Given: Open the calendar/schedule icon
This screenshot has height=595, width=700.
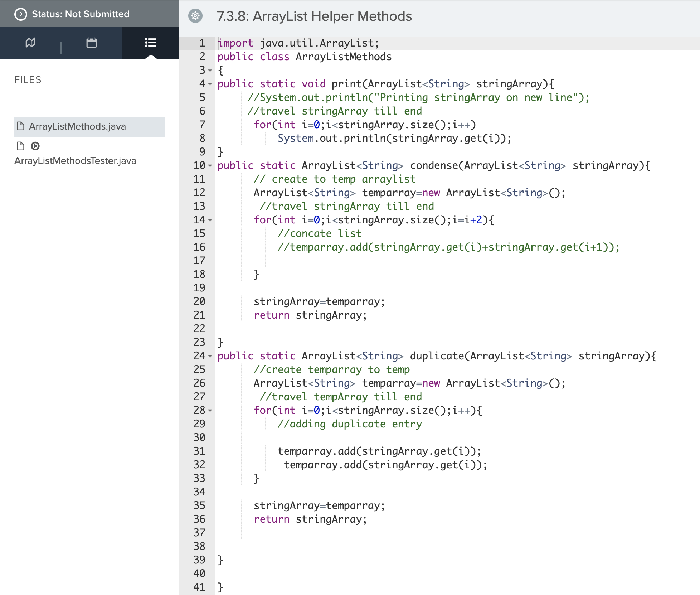Looking at the screenshot, I should pos(92,43).
